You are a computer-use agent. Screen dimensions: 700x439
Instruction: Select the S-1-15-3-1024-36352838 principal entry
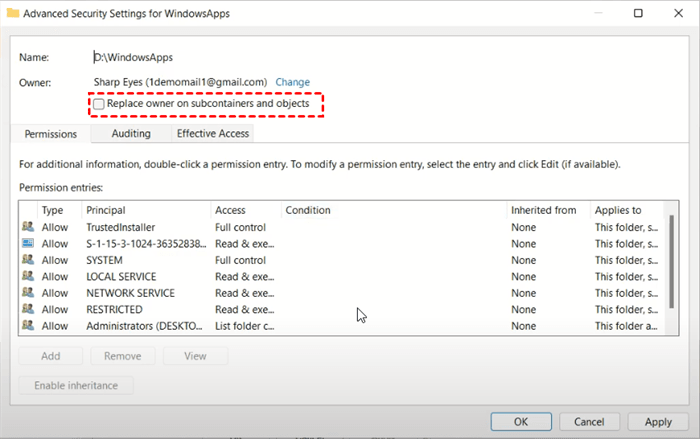pyautogui.click(x=146, y=243)
